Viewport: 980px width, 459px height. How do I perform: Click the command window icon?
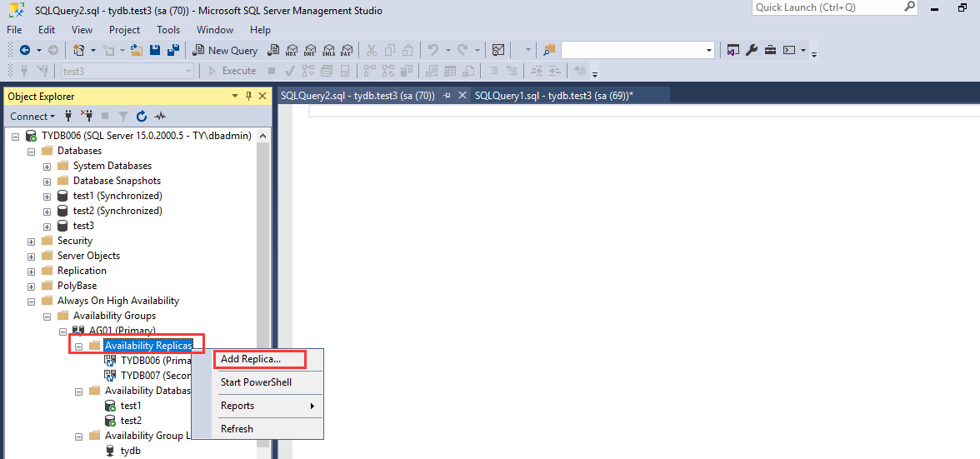pyautogui.click(x=789, y=50)
